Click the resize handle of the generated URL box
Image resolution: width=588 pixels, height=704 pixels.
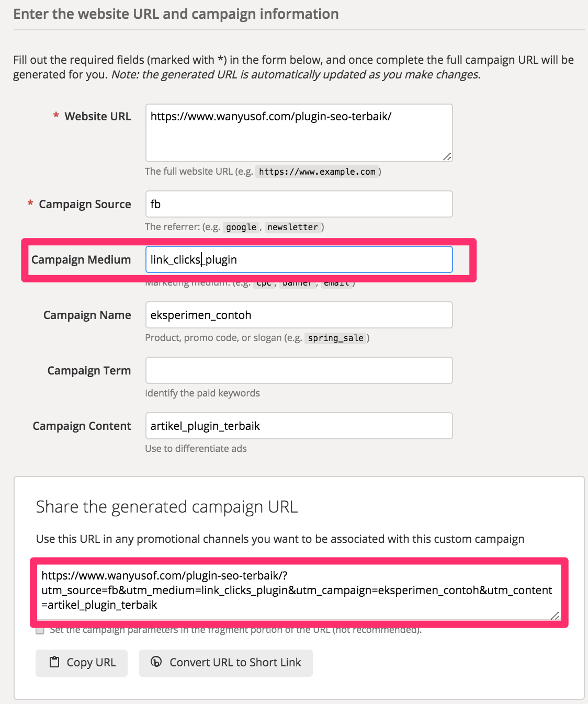point(555,616)
